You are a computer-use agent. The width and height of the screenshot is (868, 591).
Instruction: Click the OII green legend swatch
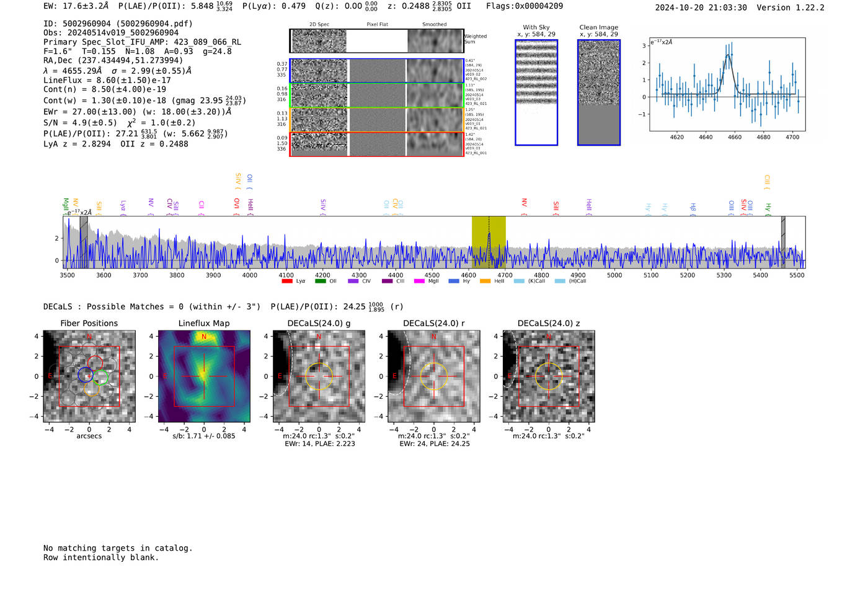pyautogui.click(x=320, y=281)
